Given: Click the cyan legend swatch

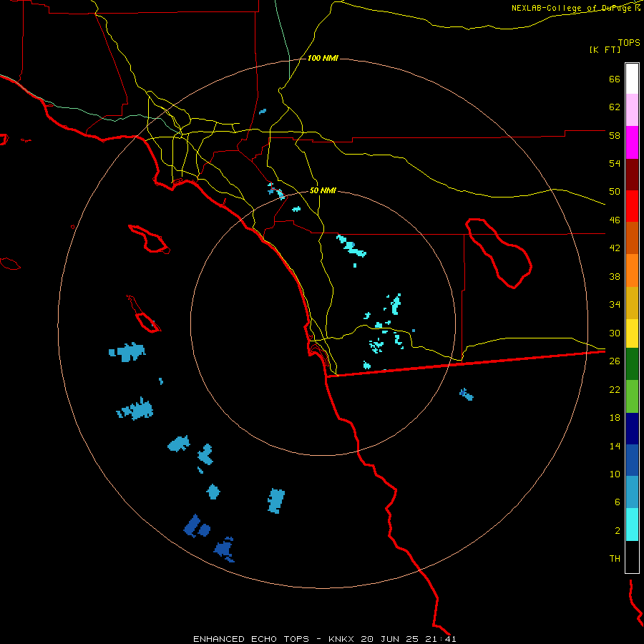Looking at the screenshot, I should click(632, 525).
